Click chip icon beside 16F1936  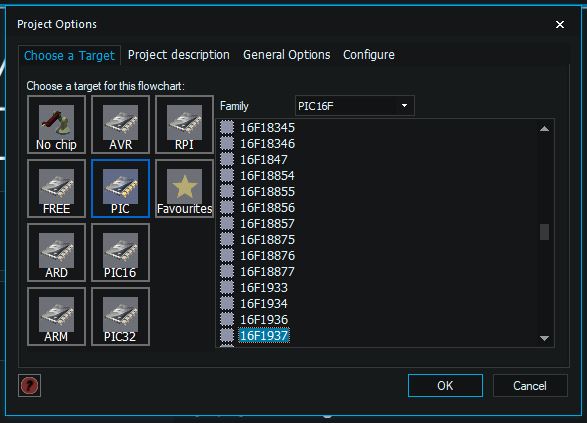point(227,320)
